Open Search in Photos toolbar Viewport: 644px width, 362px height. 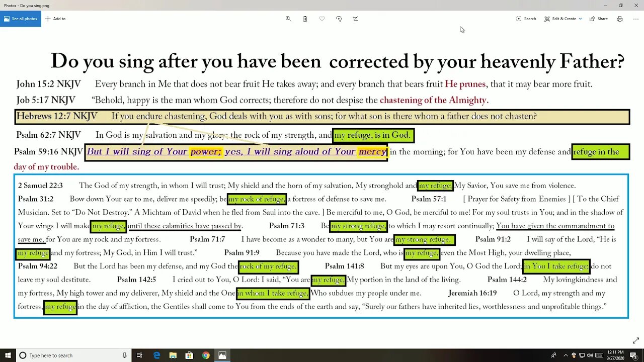[x=526, y=19]
